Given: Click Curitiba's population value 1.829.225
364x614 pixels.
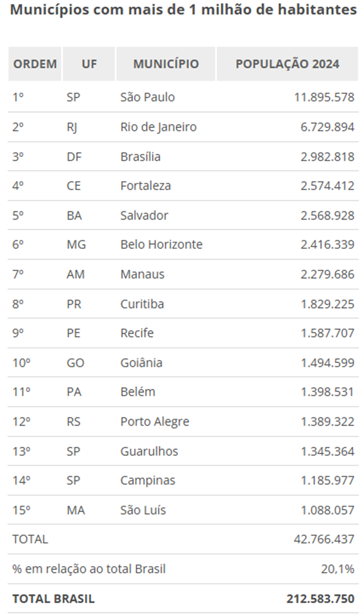Looking at the screenshot, I should [x=328, y=303].
